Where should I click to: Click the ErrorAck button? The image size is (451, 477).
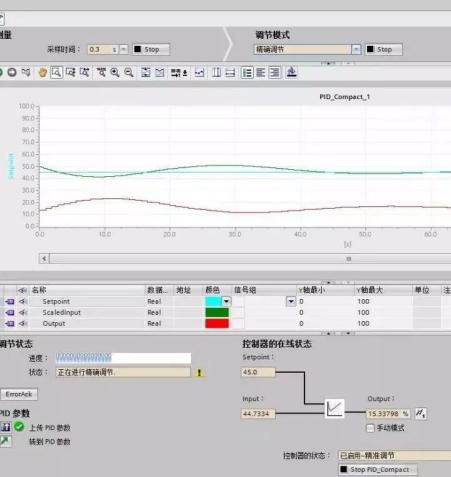point(19,394)
